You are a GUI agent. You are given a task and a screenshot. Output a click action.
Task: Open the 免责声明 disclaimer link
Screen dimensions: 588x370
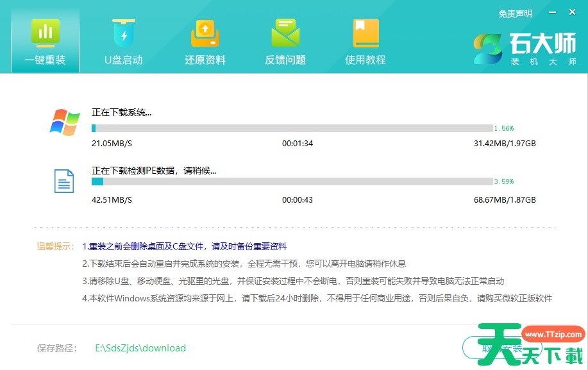coord(515,13)
